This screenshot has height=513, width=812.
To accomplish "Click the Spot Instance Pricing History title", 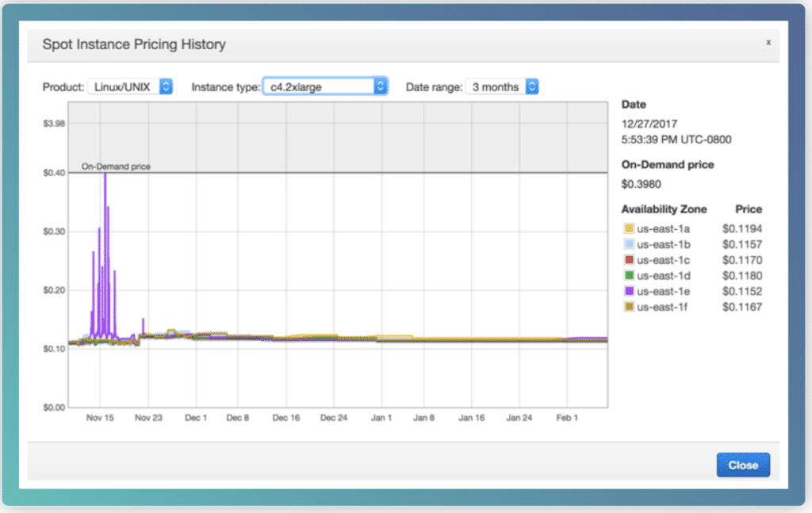I will 134,45.
